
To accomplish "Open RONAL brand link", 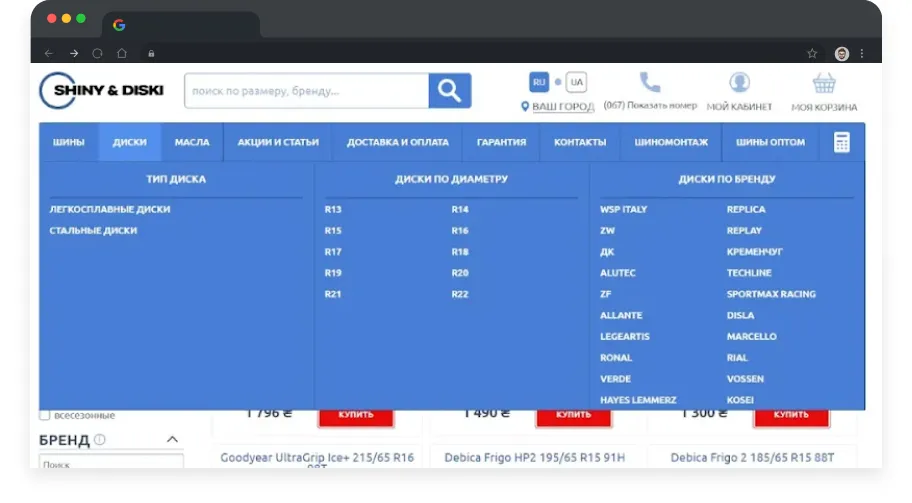I will (616, 358).
